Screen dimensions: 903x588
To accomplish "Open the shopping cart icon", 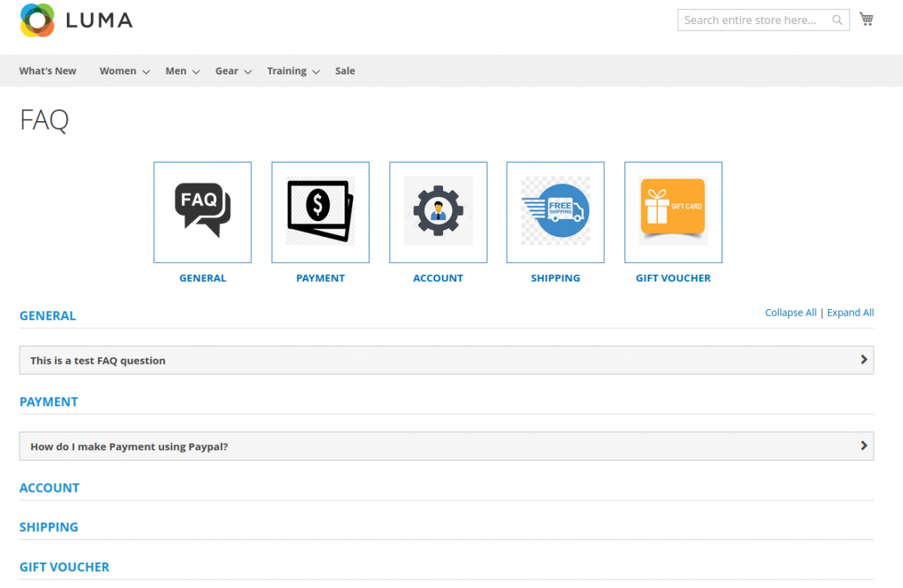I will click(866, 18).
